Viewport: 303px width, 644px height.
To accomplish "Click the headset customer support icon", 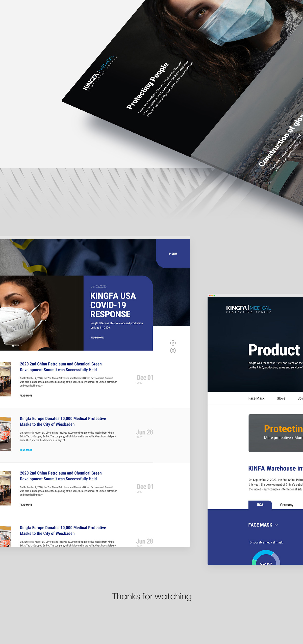I will pyautogui.click(x=173, y=351).
